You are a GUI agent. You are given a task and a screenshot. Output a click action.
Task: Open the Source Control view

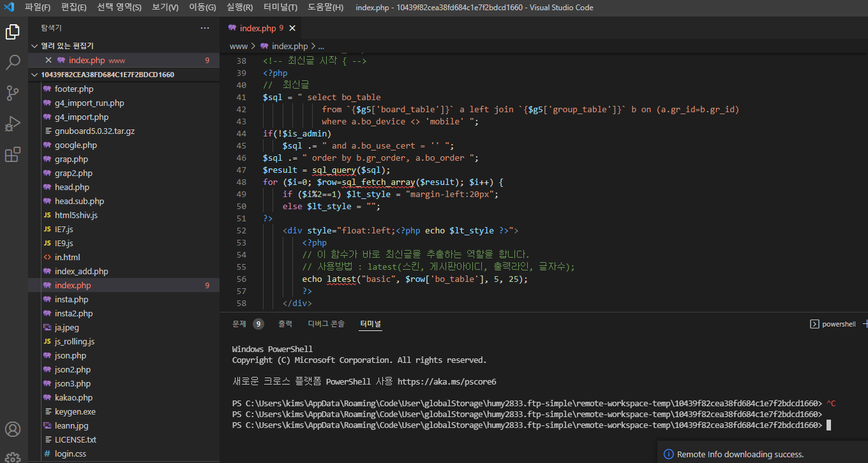tap(13, 93)
